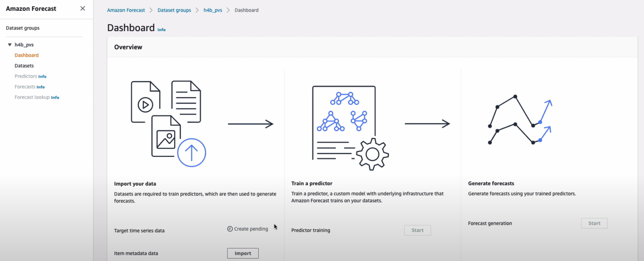Click the Import button for item metadata
The width and height of the screenshot is (644, 261).
[x=243, y=253]
